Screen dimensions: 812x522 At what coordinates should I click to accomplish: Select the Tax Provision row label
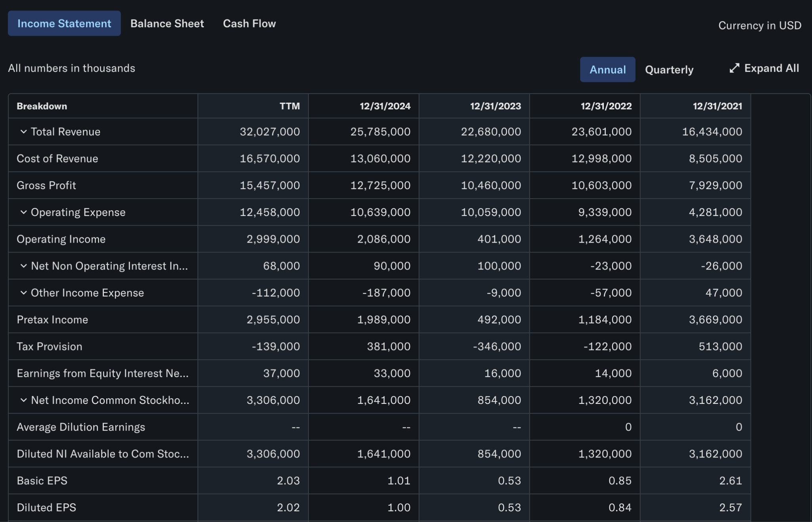50,346
